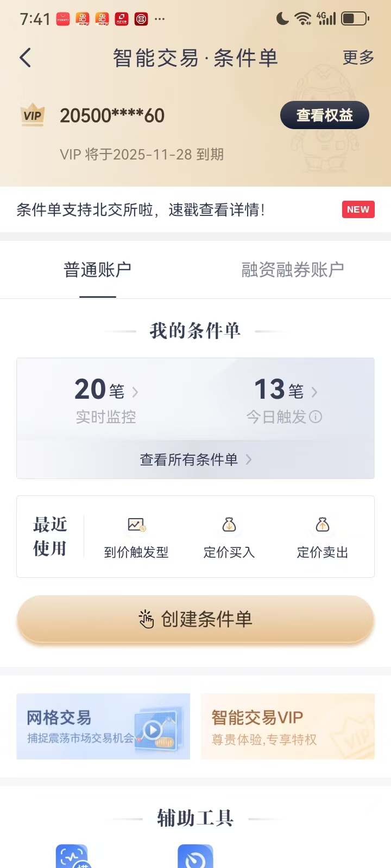The height and width of the screenshot is (868, 391).
Task: Expand the 20笔 实时监控 list
Action: point(106,399)
